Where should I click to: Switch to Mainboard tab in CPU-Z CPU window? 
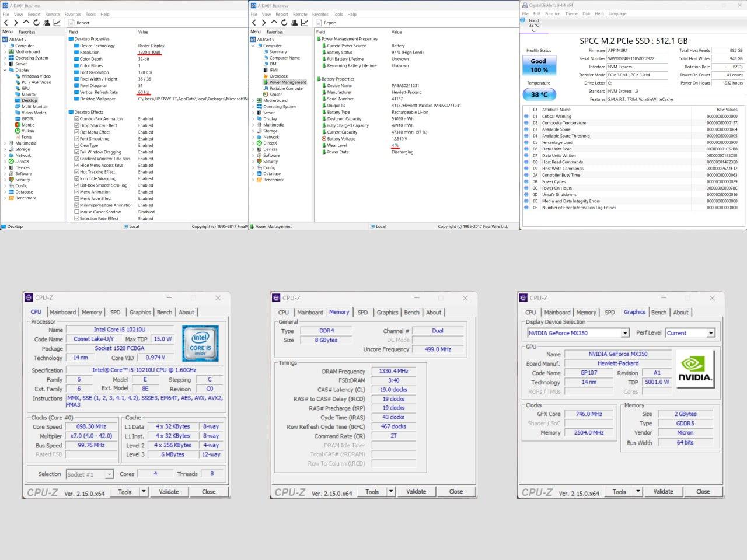coord(62,312)
